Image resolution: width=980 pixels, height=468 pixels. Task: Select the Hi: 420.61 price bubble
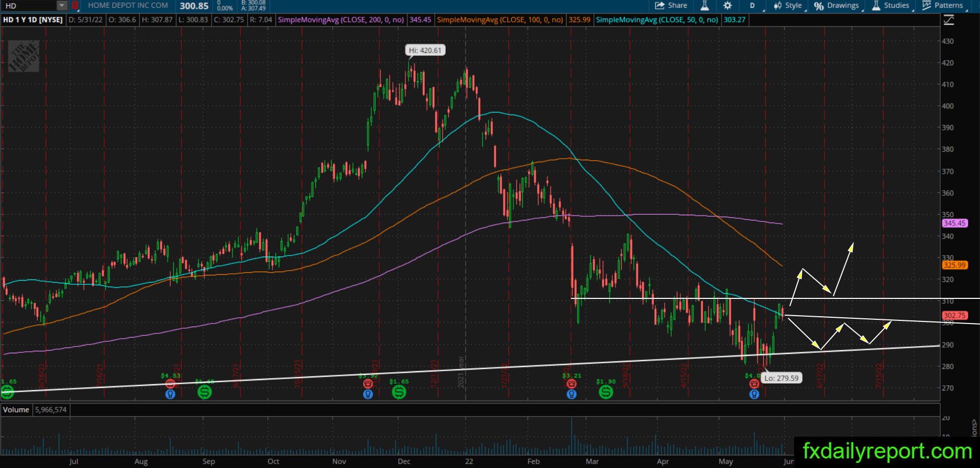(425, 51)
